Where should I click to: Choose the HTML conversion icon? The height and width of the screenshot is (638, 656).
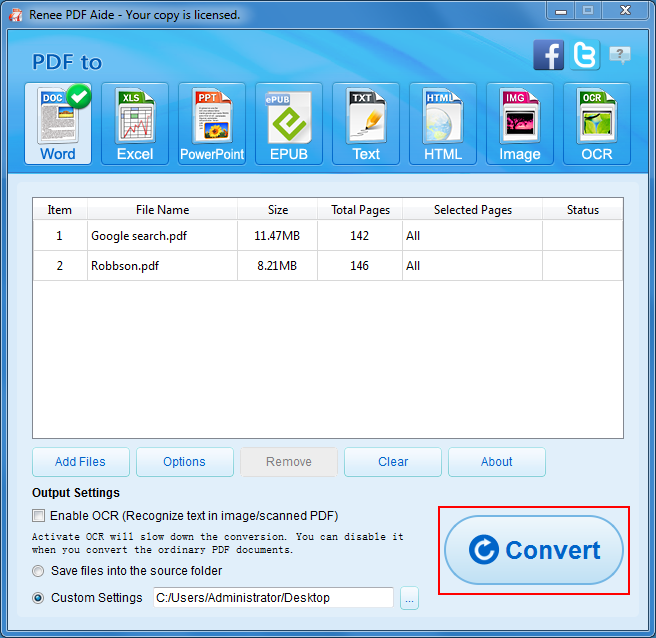click(443, 124)
